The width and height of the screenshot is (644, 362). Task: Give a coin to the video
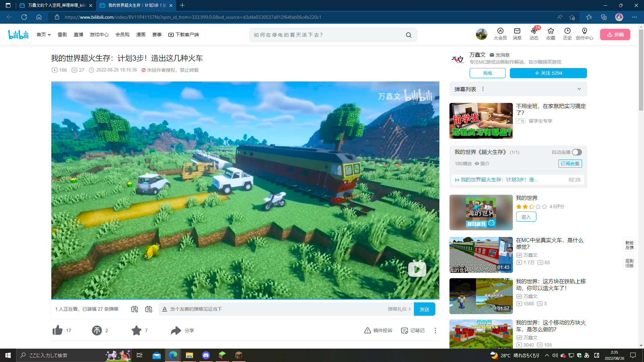click(97, 330)
